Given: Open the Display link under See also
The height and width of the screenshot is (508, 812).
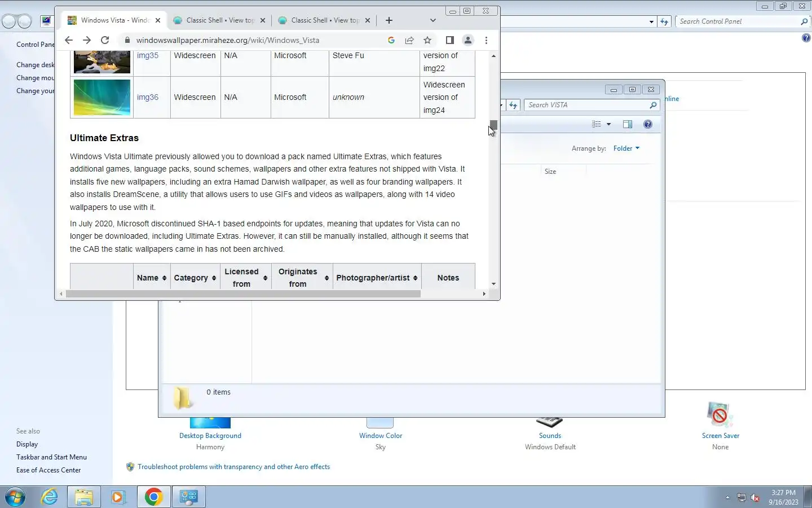Looking at the screenshot, I should point(27,444).
